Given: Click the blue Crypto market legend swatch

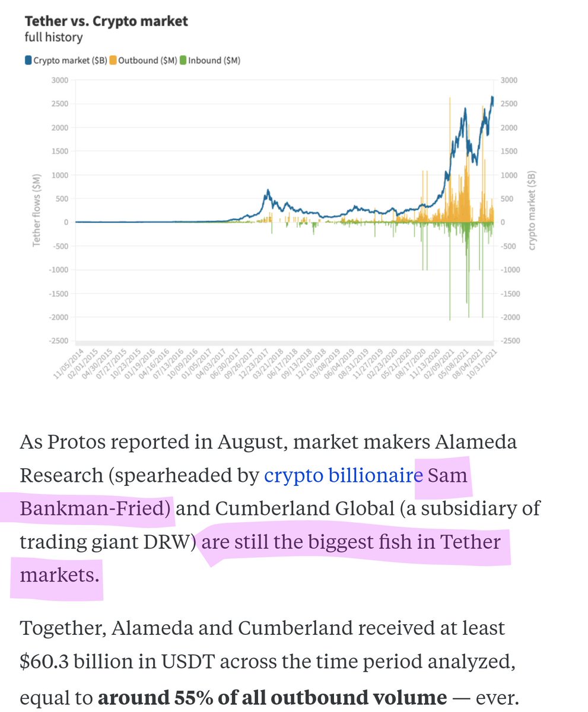Looking at the screenshot, I should 28,60.
